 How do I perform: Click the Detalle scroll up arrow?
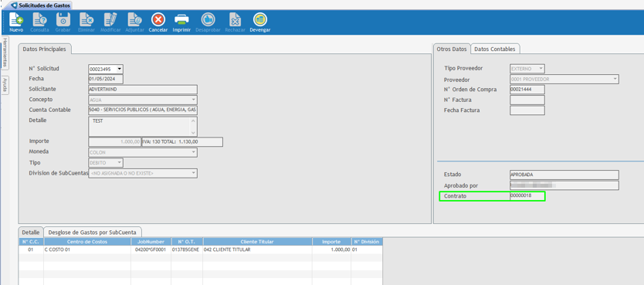[194, 120]
